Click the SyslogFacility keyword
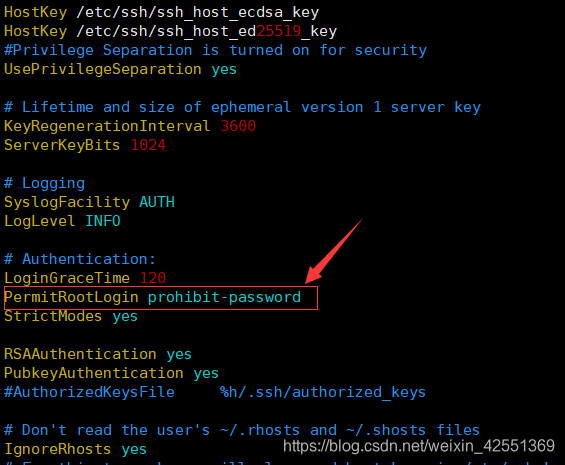565x465 pixels. [67, 202]
